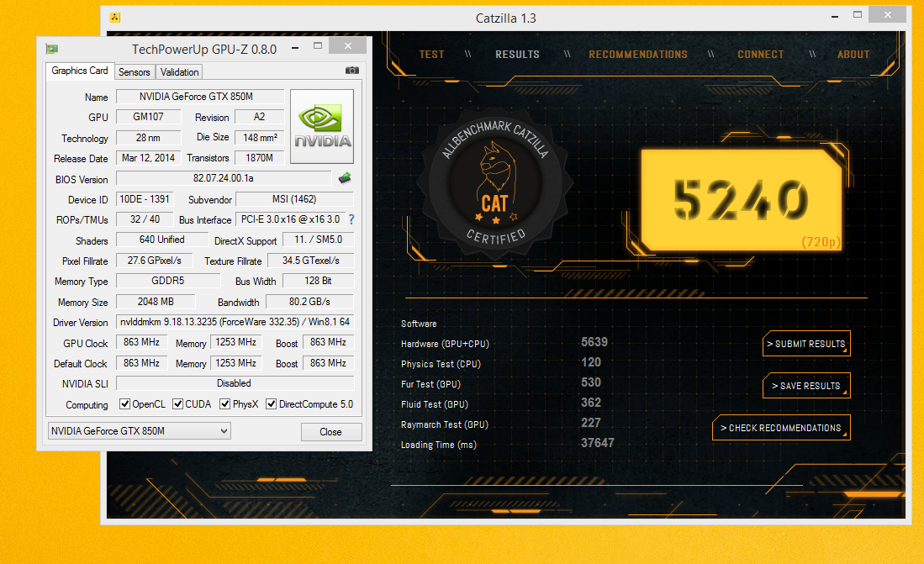This screenshot has width=924, height=564.
Task: Click the Catzilla certified cat badge
Action: [x=495, y=182]
